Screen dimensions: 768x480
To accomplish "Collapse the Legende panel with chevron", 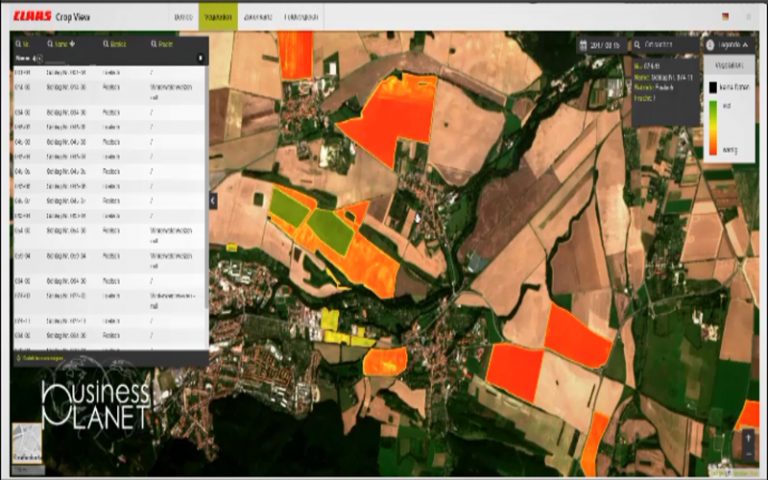I will click(x=746, y=45).
